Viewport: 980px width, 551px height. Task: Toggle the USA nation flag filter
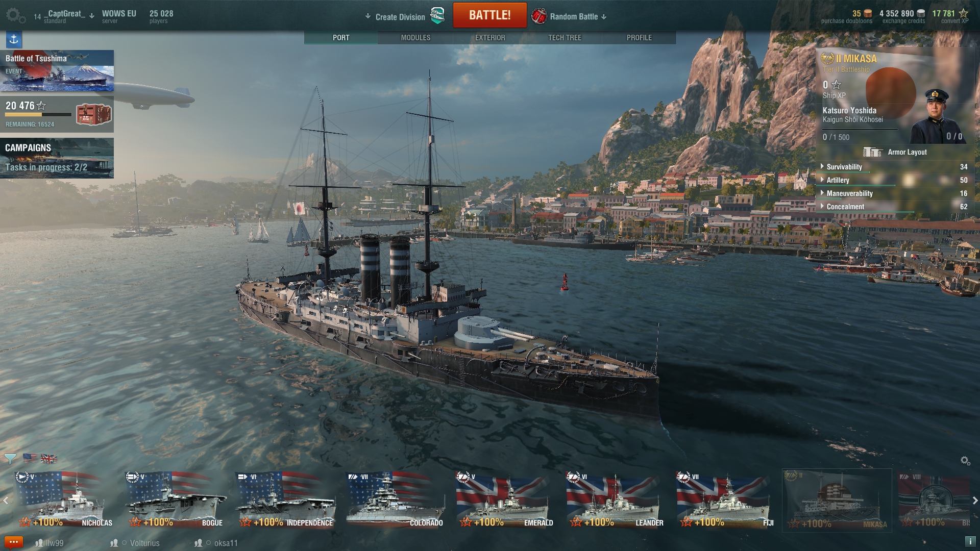point(30,458)
